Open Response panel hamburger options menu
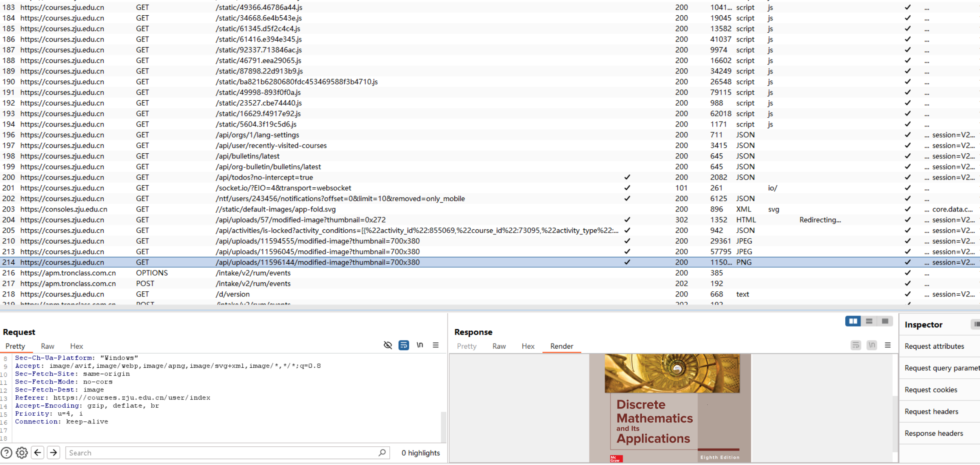The height and width of the screenshot is (465, 980). (888, 345)
